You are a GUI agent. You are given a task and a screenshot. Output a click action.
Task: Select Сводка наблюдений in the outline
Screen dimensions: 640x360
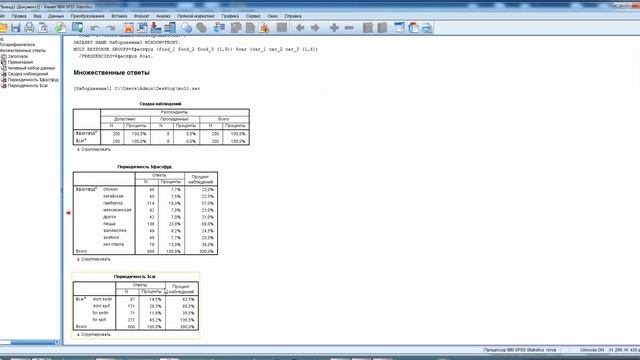pos(28,74)
